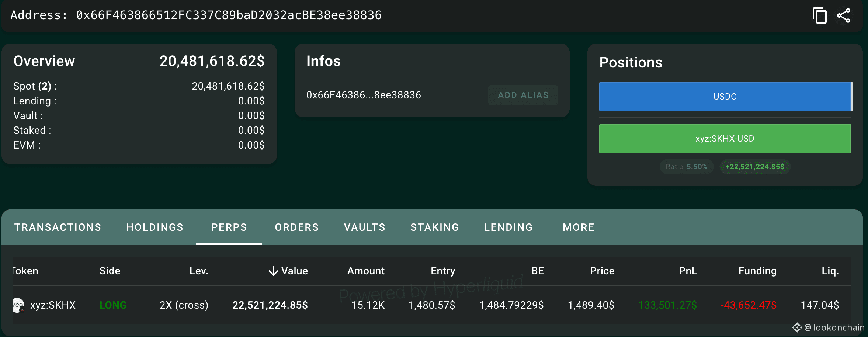Click the Spot (2) row label

point(35,86)
